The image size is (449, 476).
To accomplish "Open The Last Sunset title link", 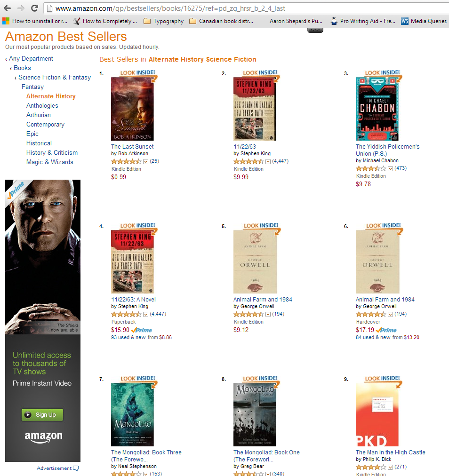I will click(x=132, y=147).
